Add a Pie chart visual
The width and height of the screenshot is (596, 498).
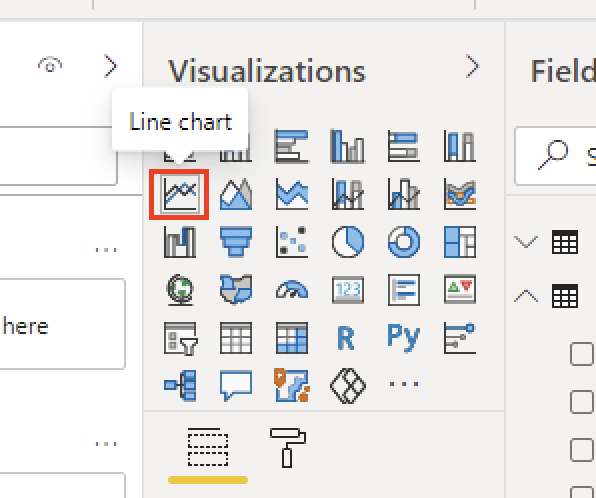click(x=348, y=242)
